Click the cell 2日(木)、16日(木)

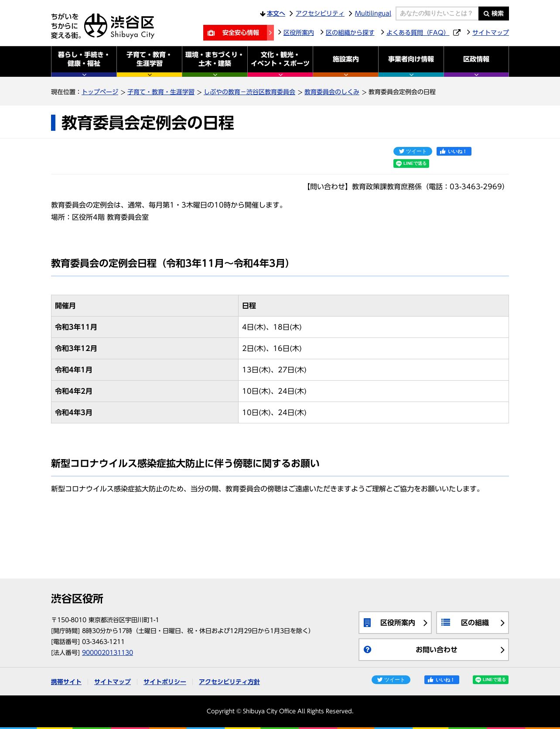[x=373, y=348]
